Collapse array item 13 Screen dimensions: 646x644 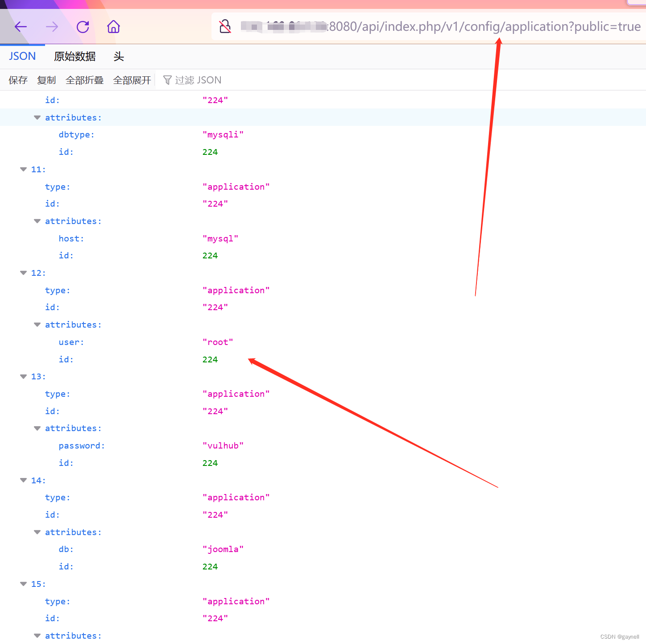pyautogui.click(x=23, y=376)
